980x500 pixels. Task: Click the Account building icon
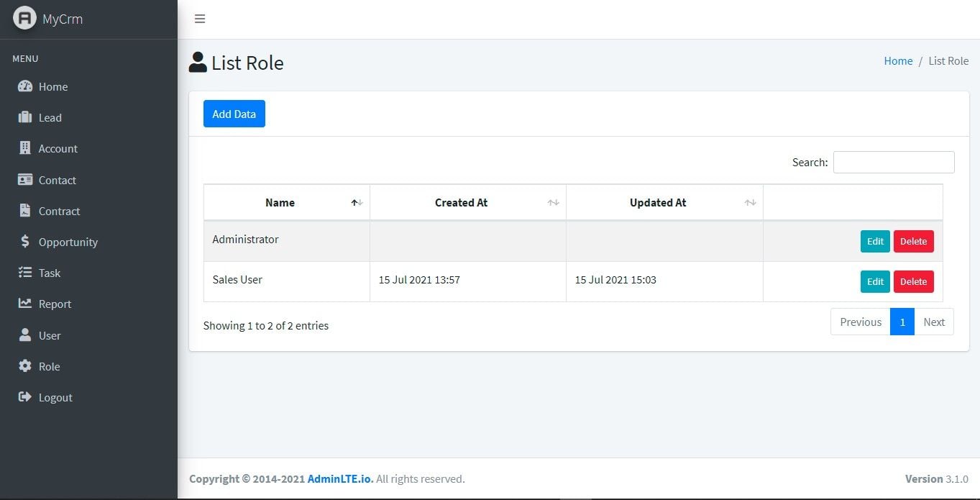25,148
